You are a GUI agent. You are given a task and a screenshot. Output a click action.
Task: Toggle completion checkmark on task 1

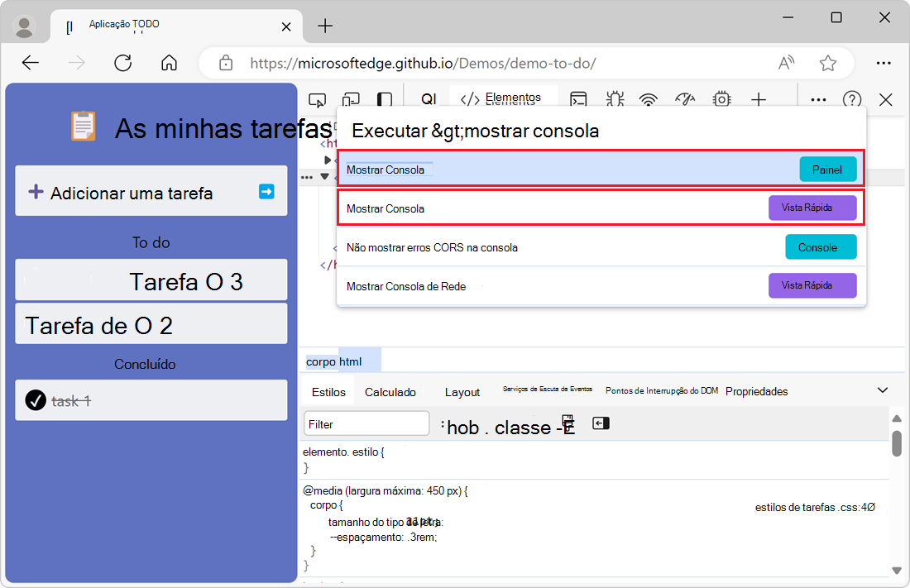tap(35, 399)
